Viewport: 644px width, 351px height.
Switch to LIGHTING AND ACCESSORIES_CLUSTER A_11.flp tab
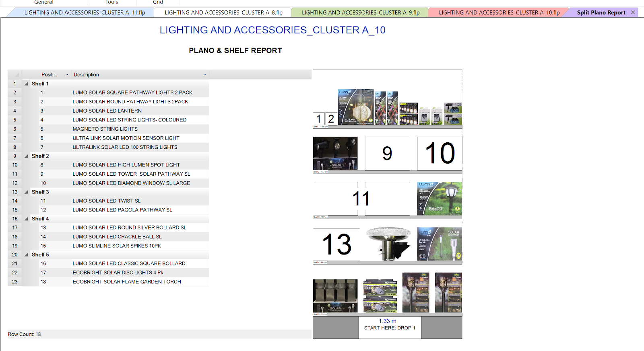(x=85, y=12)
